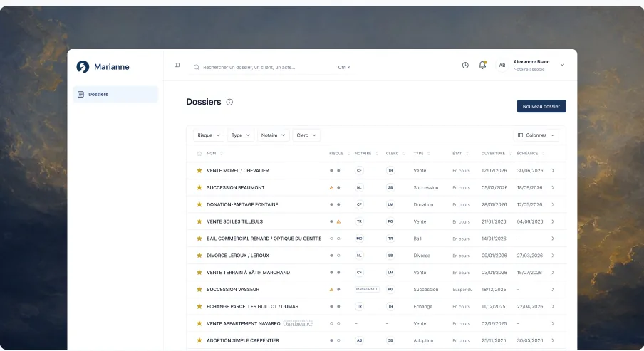Sort by ÉCHÉANCE column header
Screen dimensions: 644x351
pos(531,154)
